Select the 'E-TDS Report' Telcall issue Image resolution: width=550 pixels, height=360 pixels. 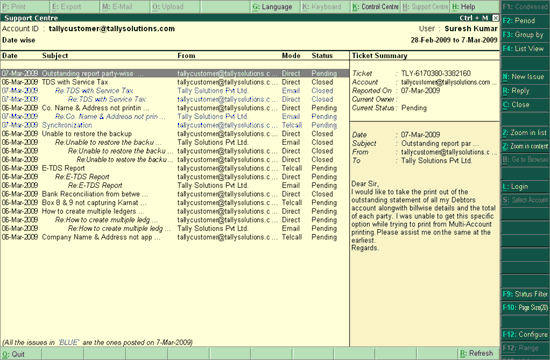point(175,168)
